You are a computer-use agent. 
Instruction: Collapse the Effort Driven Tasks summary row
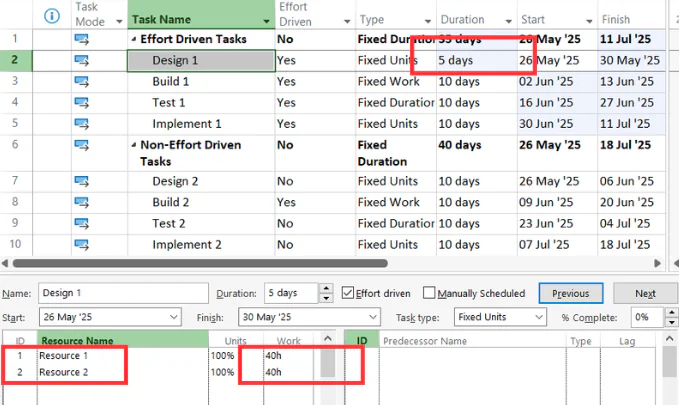pyautogui.click(x=134, y=39)
